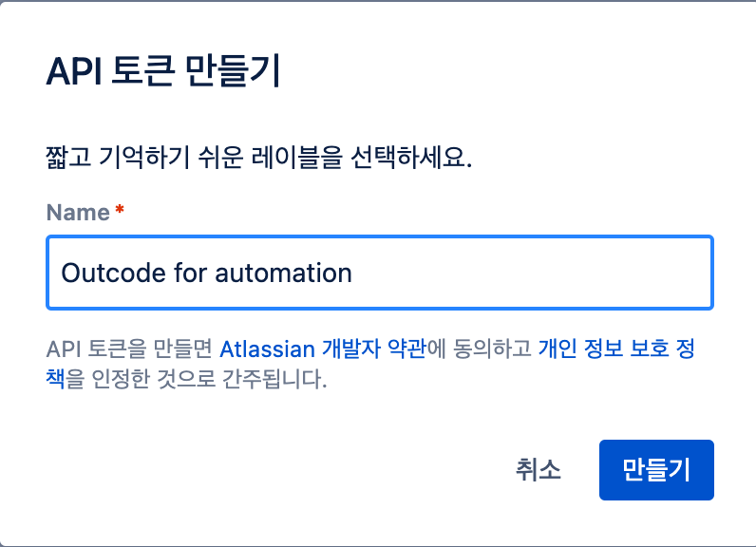
Task: Click the wrapped 책 link on second line
Action: 55,381
